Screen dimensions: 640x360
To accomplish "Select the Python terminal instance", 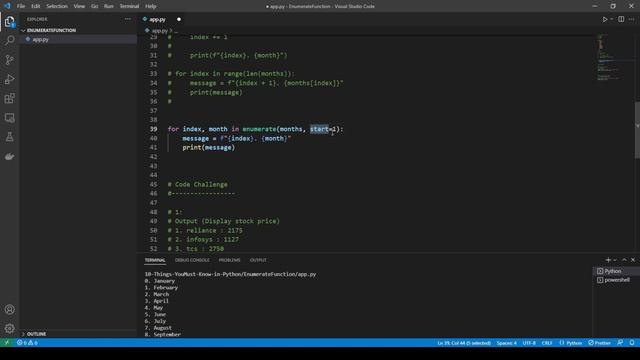I will point(616,271).
